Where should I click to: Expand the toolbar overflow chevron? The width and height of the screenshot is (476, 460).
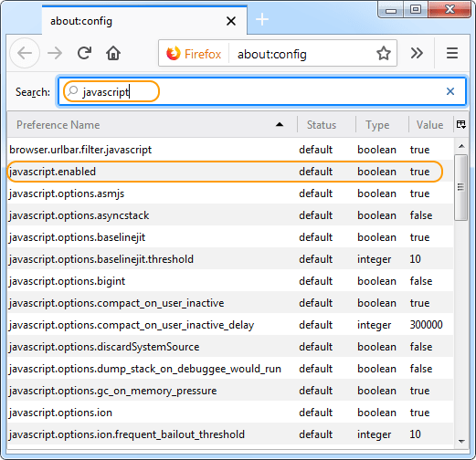pyautogui.click(x=417, y=53)
